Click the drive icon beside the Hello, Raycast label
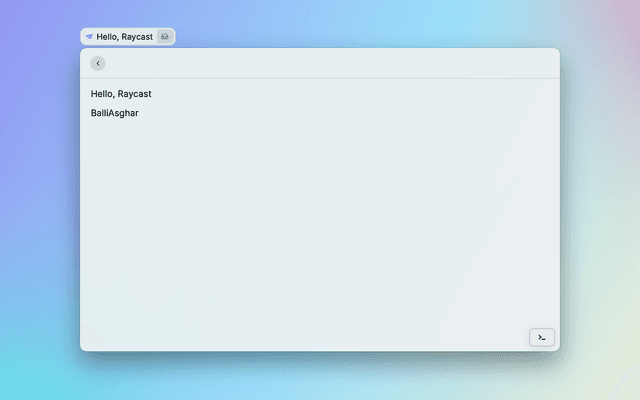The width and height of the screenshot is (640, 400). coord(165,36)
